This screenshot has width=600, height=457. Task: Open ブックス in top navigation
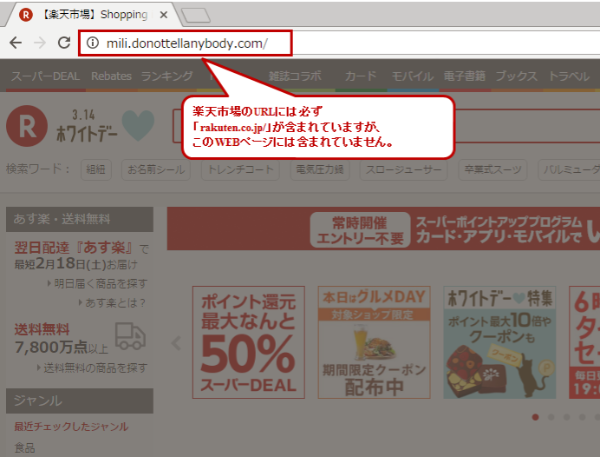(x=516, y=76)
